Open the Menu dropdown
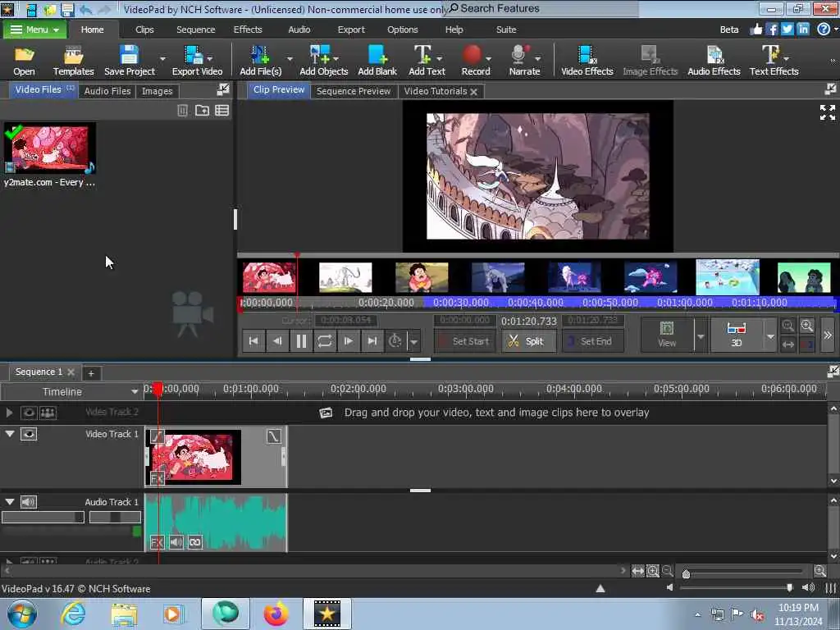The image size is (840, 630). (34, 30)
